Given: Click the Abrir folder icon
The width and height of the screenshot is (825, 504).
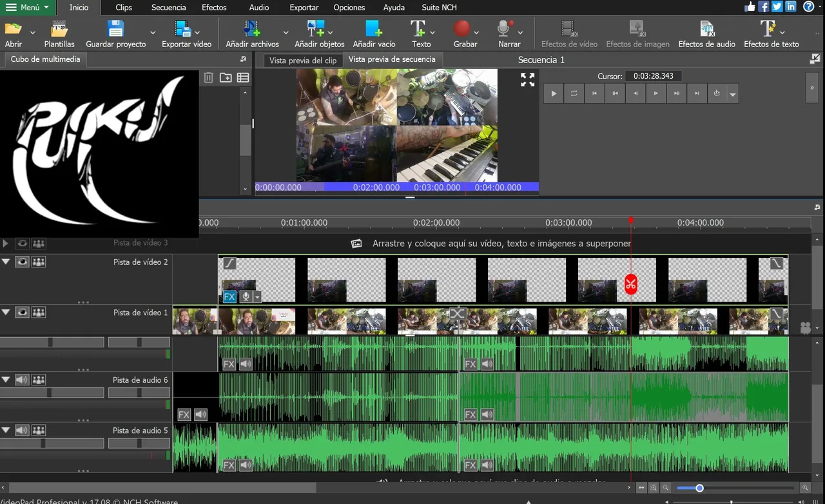Looking at the screenshot, I should click(x=13, y=29).
